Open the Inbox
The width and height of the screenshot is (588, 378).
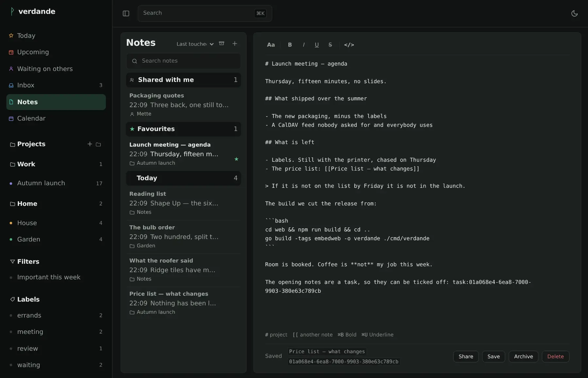(x=56, y=85)
